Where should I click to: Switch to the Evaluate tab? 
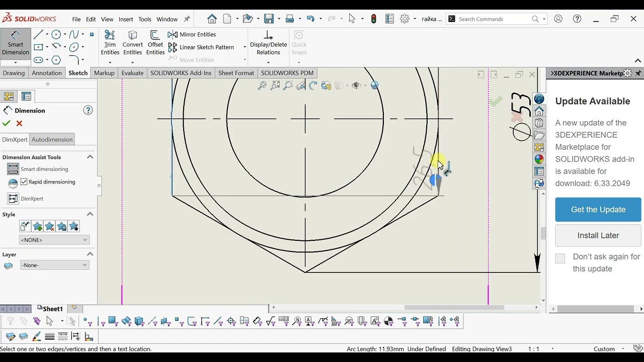click(x=132, y=73)
